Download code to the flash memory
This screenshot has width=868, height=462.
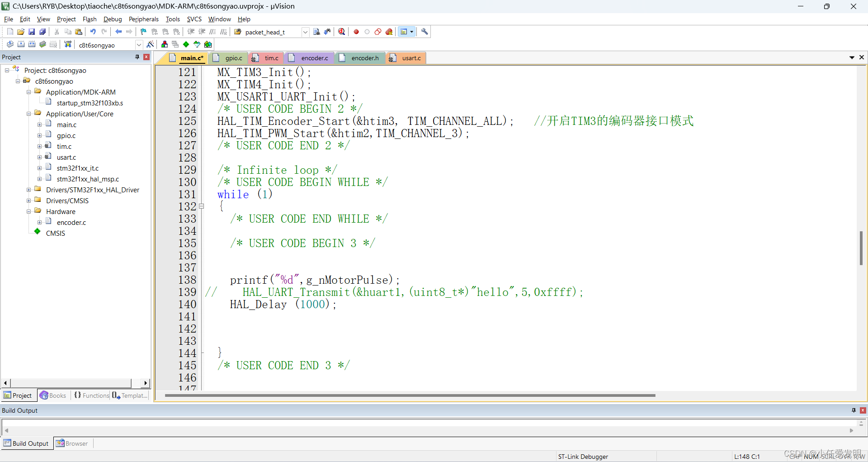tap(67, 44)
